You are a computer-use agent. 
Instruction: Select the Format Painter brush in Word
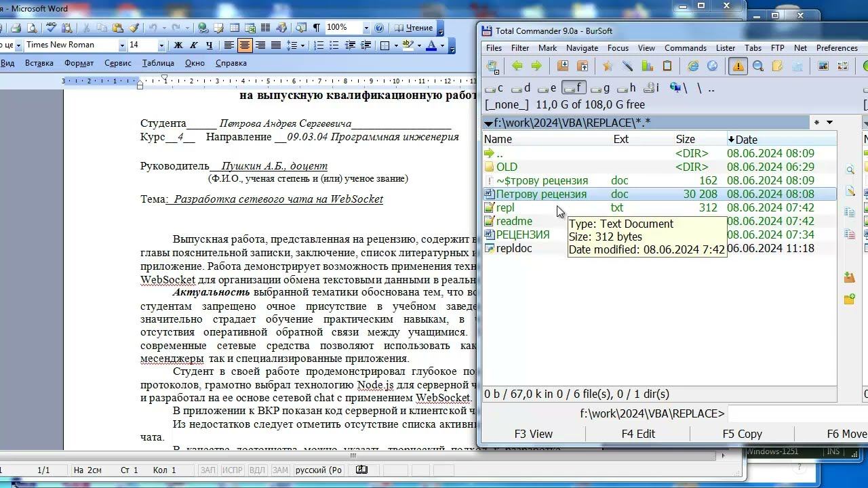point(134,28)
